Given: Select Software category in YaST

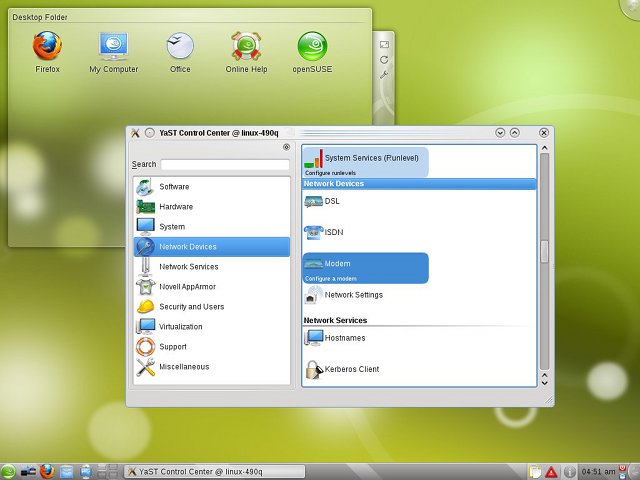Looking at the screenshot, I should pyautogui.click(x=212, y=187).
